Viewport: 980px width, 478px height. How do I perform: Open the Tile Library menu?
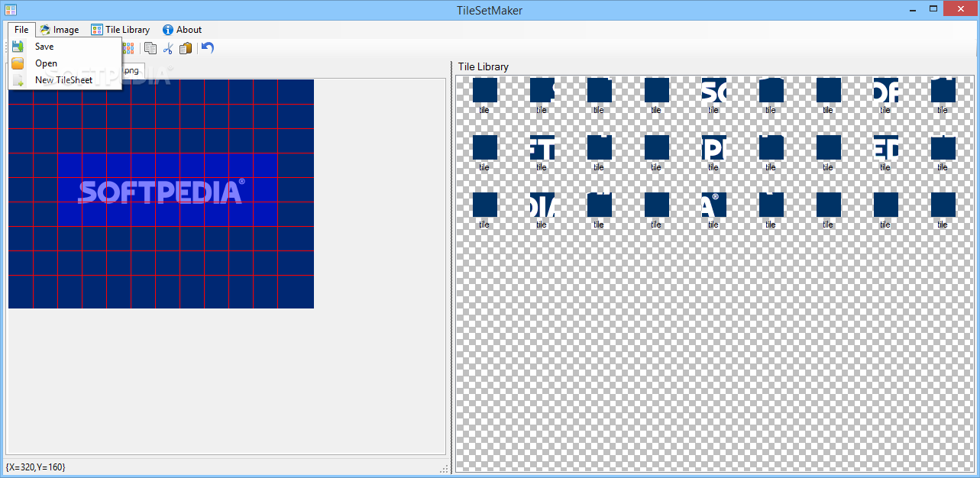tap(121, 30)
